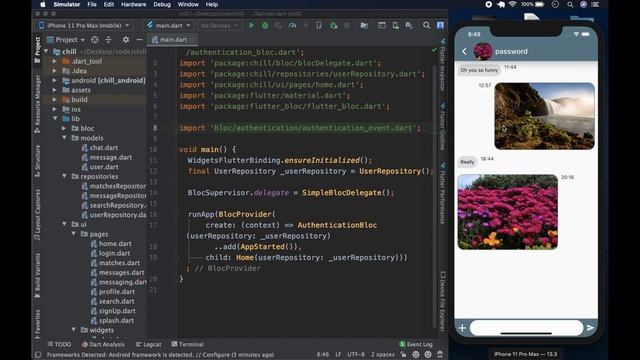The height and width of the screenshot is (360, 640).
Task: Open Search Everywhere magnifier in IDE toolbar
Action: click(427, 25)
